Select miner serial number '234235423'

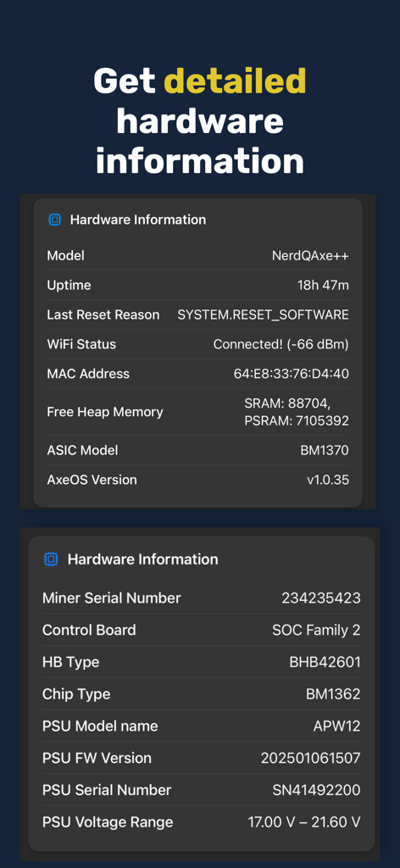(x=321, y=598)
